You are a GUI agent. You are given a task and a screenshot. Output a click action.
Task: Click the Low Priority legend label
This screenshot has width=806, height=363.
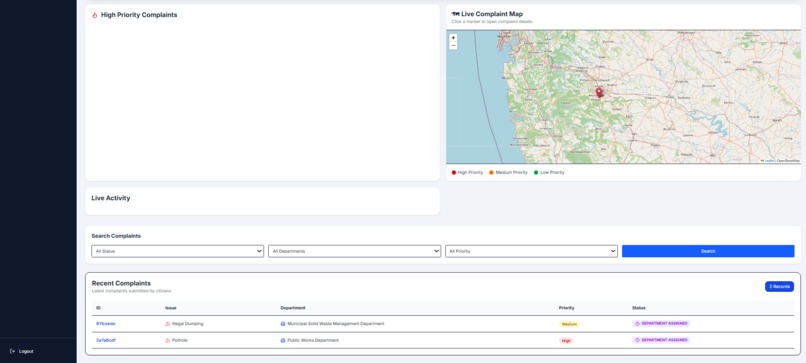click(x=552, y=173)
